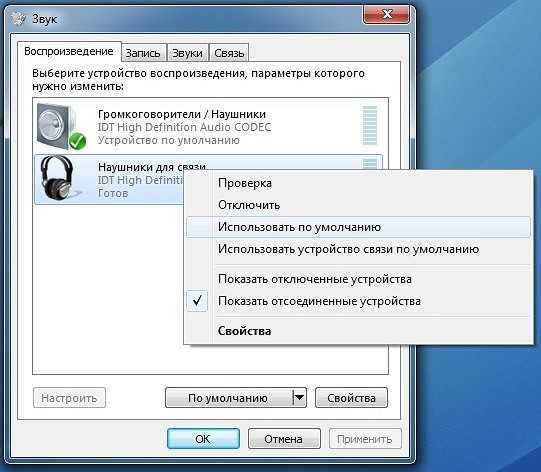Click the Применить button
Image resolution: width=541 pixels, height=472 pixels.
pos(365,439)
